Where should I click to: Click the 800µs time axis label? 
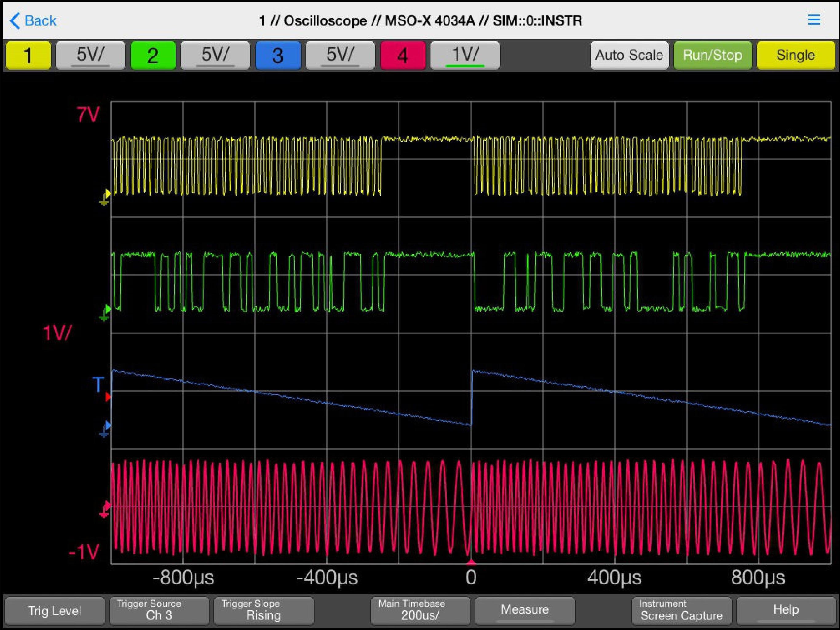758,578
